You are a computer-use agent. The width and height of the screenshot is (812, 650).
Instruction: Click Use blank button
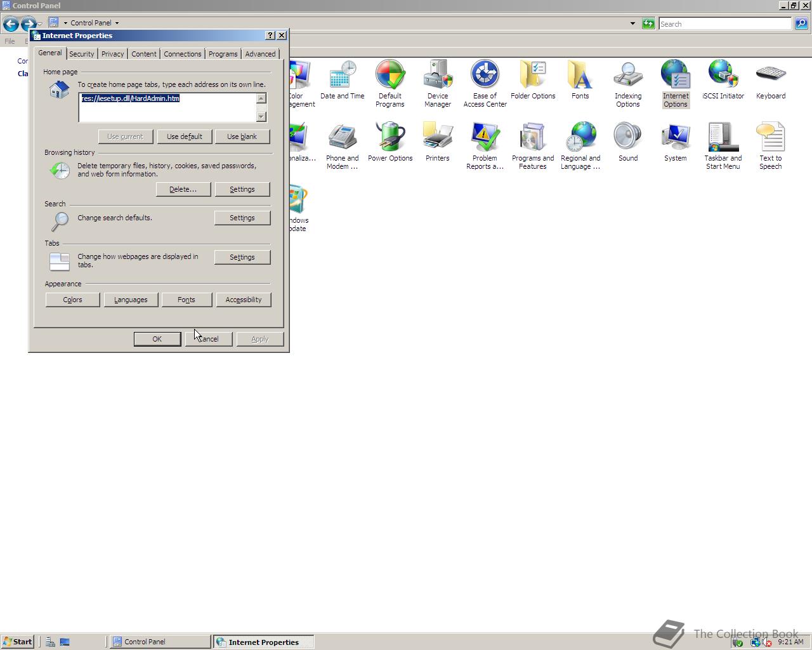242,136
